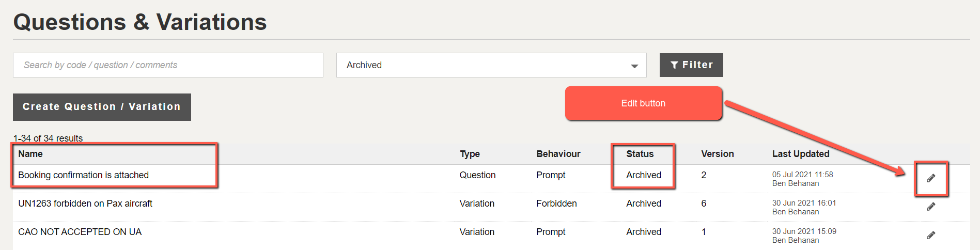The height and width of the screenshot is (250, 980).
Task: Sort by the Type column header
Action: pos(470,154)
